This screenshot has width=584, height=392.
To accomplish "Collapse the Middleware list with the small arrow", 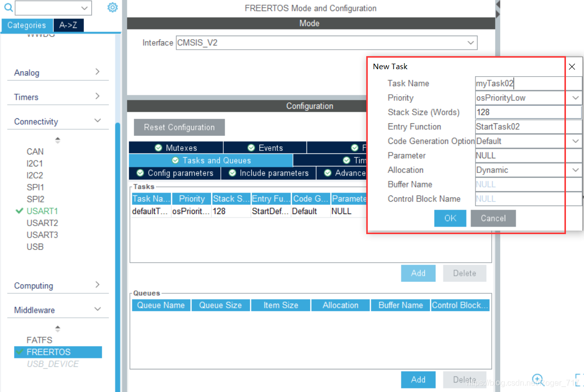I will 57,328.
